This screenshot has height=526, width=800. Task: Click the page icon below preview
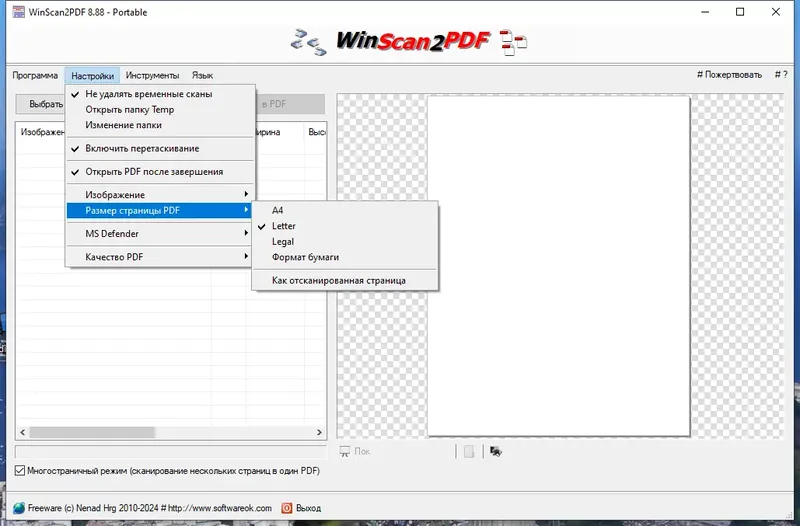(x=469, y=452)
